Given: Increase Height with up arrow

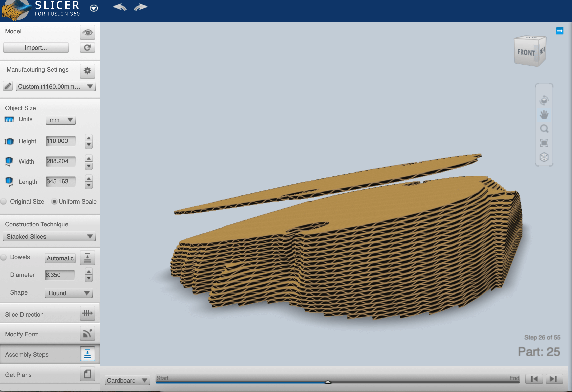Looking at the screenshot, I should [89, 138].
